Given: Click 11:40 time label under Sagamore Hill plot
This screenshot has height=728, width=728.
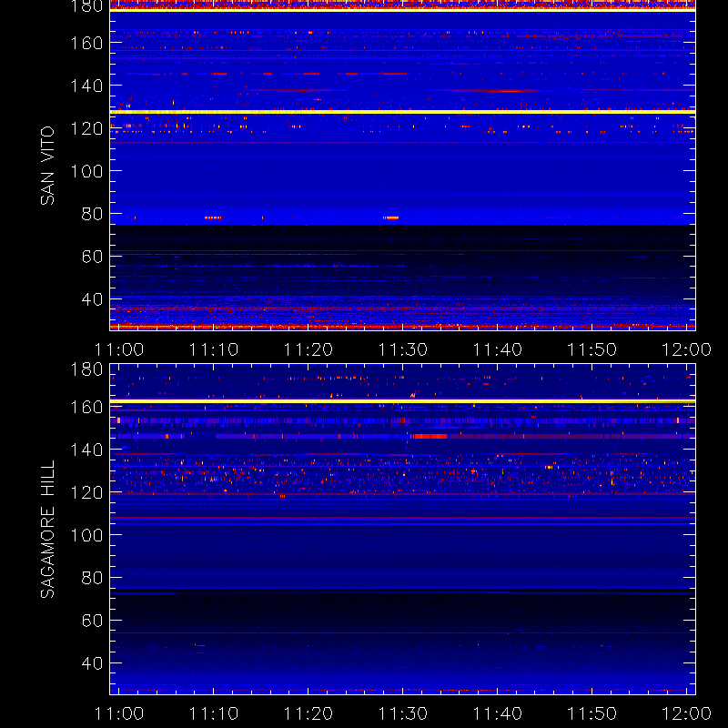Looking at the screenshot, I should coord(497,713).
